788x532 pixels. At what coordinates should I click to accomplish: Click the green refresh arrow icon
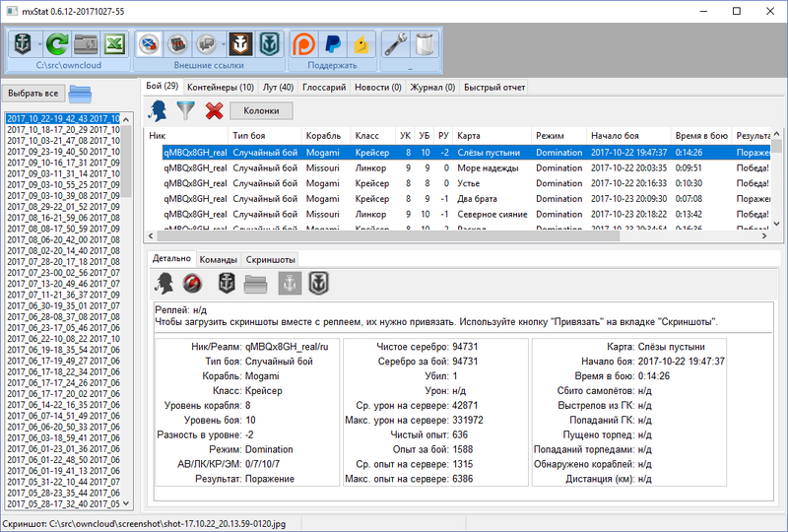tap(55, 44)
